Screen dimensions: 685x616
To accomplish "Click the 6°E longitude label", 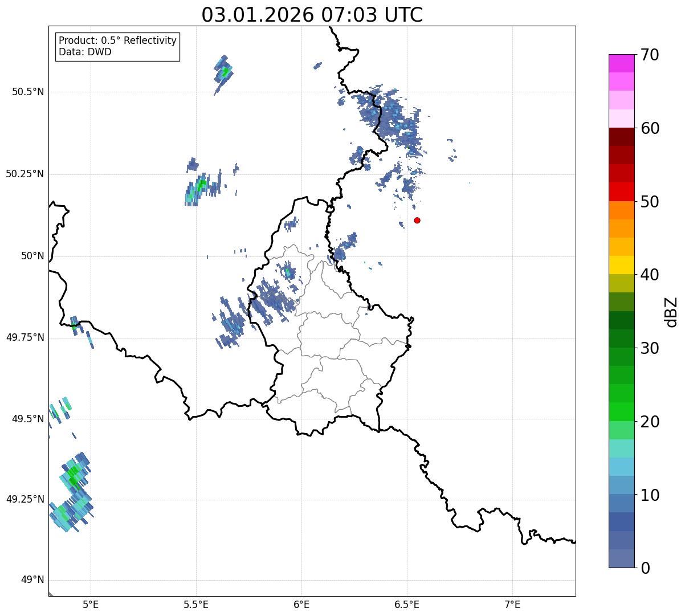I will [x=301, y=605].
